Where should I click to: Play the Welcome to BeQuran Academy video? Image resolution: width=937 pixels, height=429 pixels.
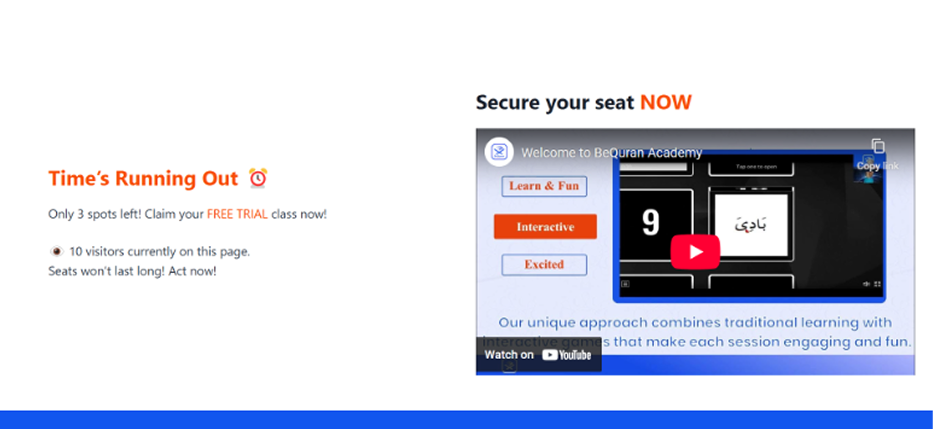point(695,252)
